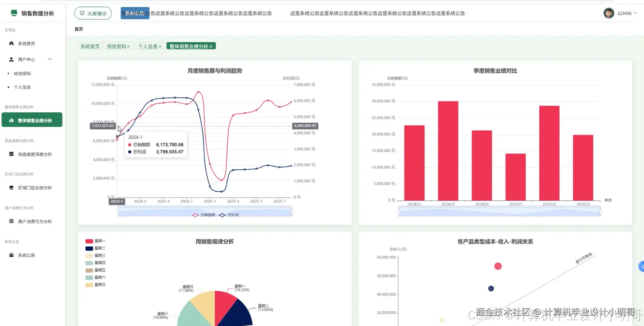This screenshot has height=326, width=644.
Task: Open 区域门店业绩分析 in the sidebar
Action: point(32,188)
